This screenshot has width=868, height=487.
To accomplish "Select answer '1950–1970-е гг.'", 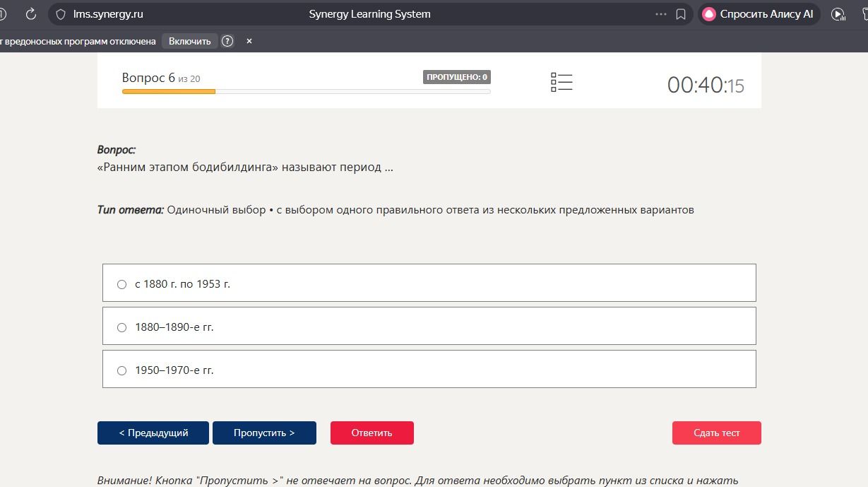I will (429, 369).
